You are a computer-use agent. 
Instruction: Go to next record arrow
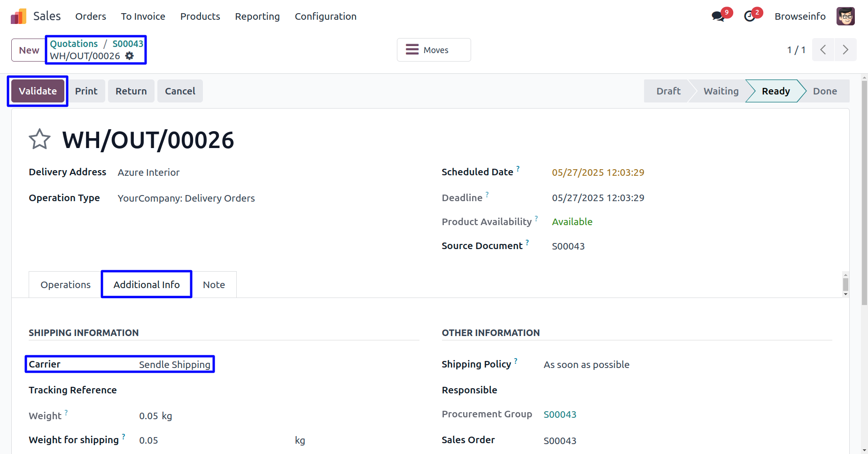coord(845,50)
